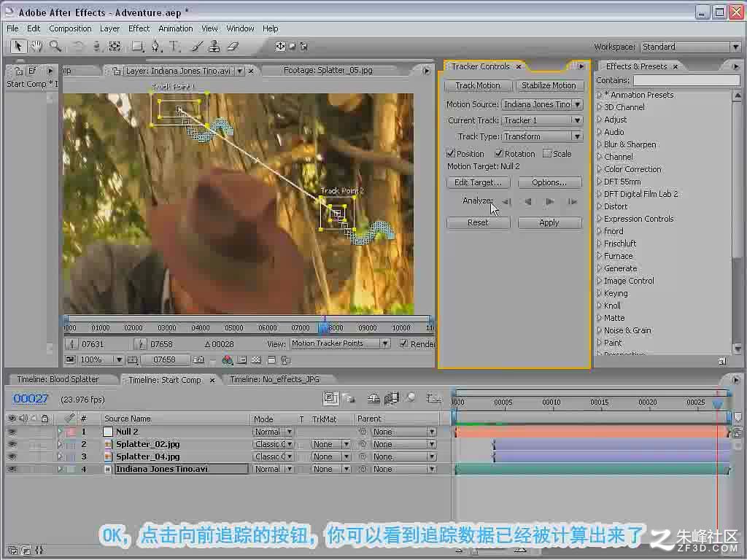Analyze one frame backward in tracker

[x=506, y=201]
